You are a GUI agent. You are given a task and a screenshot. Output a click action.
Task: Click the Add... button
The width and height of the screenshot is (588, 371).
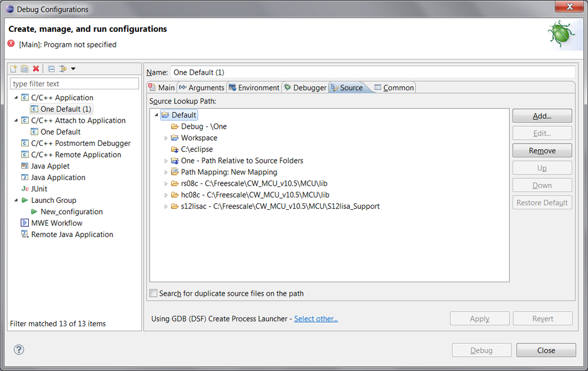pos(542,116)
